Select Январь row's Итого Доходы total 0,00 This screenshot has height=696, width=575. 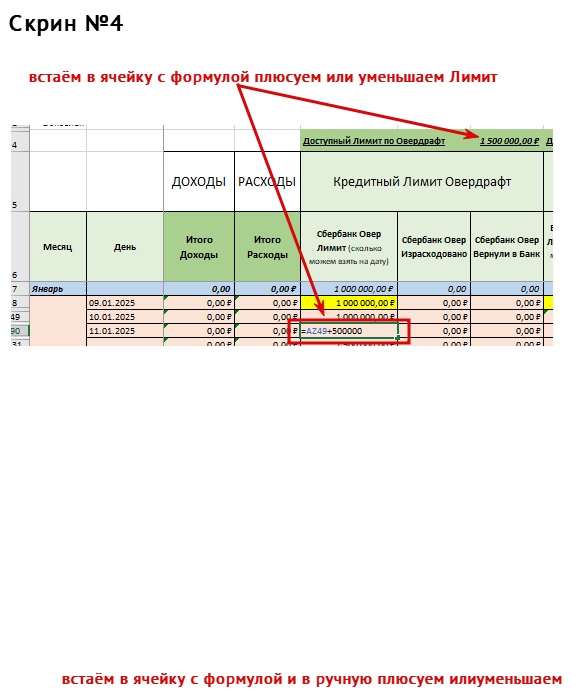(199, 289)
